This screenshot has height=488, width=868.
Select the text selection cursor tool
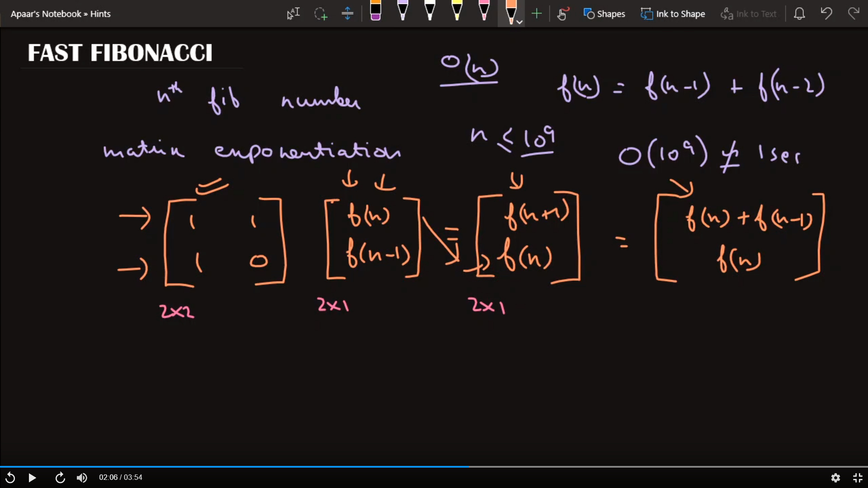(x=293, y=14)
